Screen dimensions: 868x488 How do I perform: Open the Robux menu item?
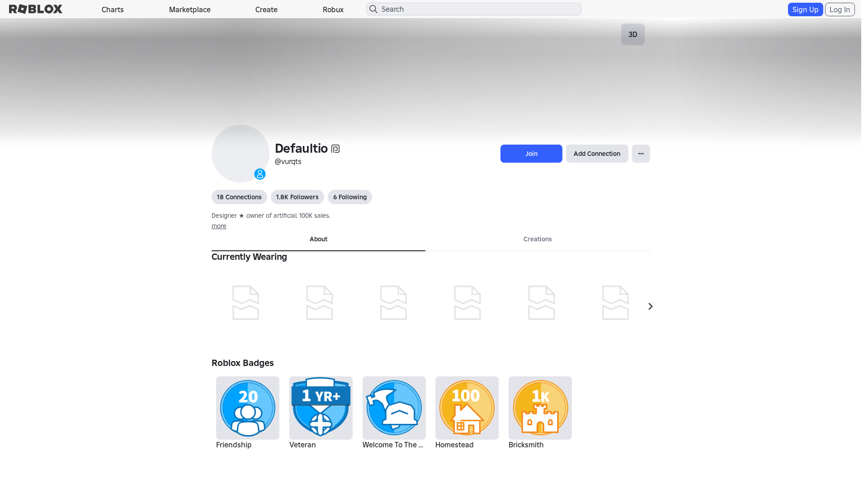tap(333, 9)
